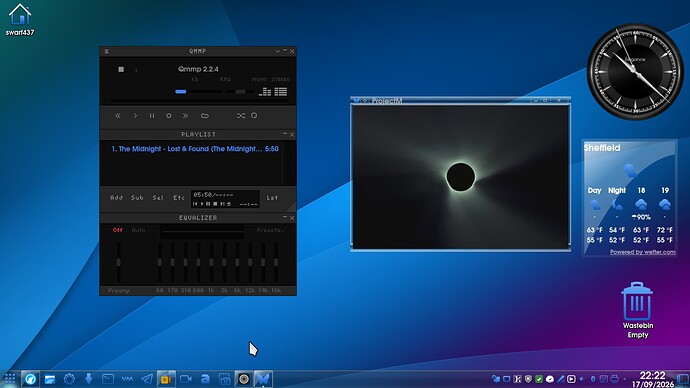Open the printer tray icon

[x=614, y=379]
